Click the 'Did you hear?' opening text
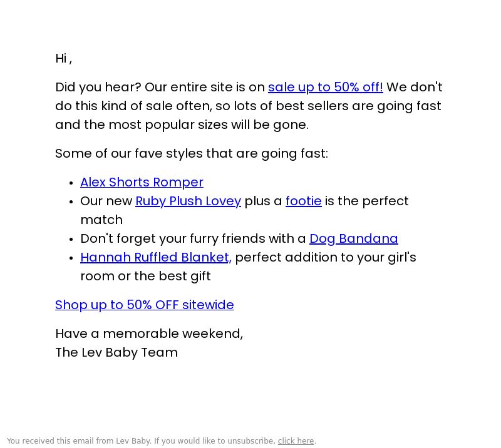 98,87
